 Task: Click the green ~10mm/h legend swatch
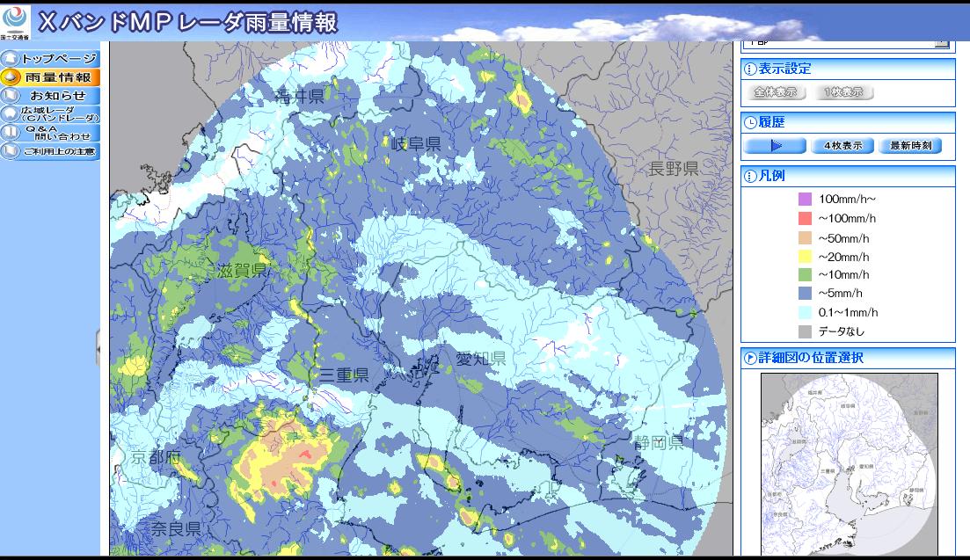(805, 274)
